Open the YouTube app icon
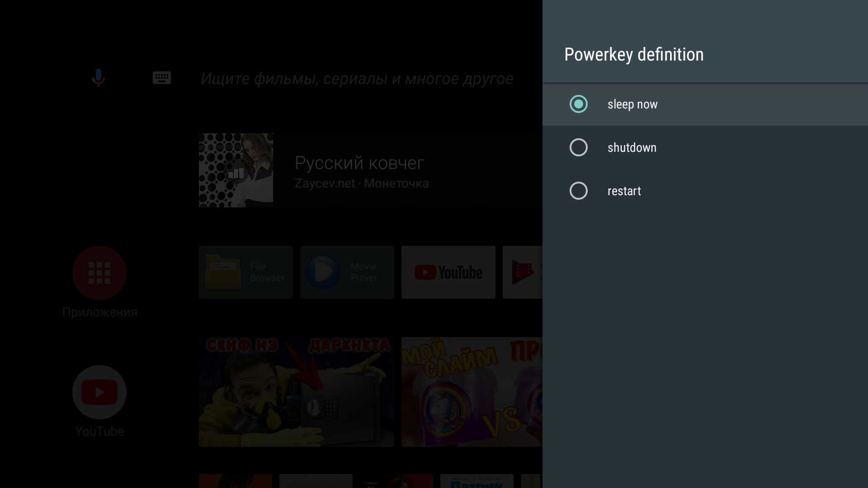 click(x=99, y=391)
